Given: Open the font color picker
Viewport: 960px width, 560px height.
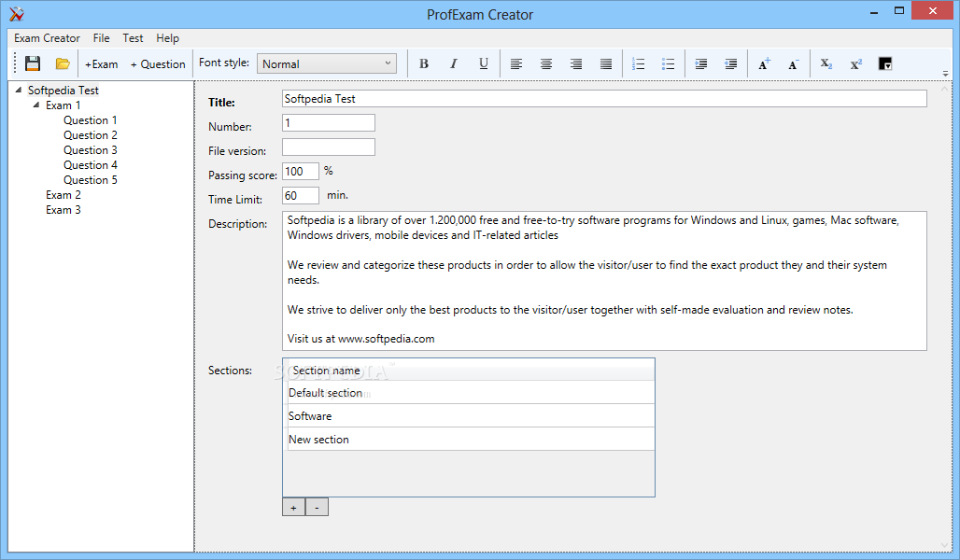Looking at the screenshot, I should pyautogui.click(x=885, y=63).
